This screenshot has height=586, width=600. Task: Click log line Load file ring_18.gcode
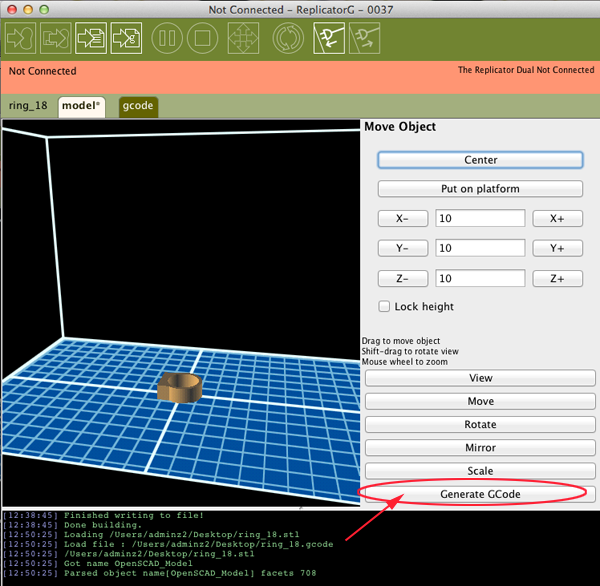click(199, 544)
